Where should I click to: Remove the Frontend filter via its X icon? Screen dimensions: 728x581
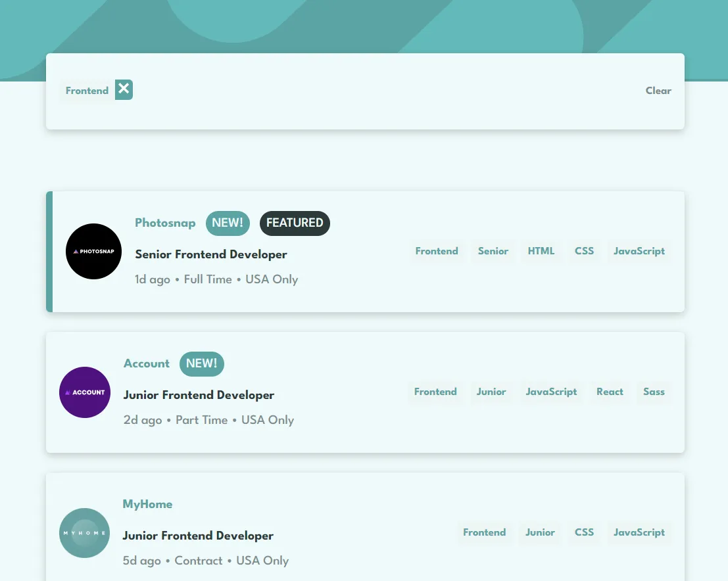[123, 89]
